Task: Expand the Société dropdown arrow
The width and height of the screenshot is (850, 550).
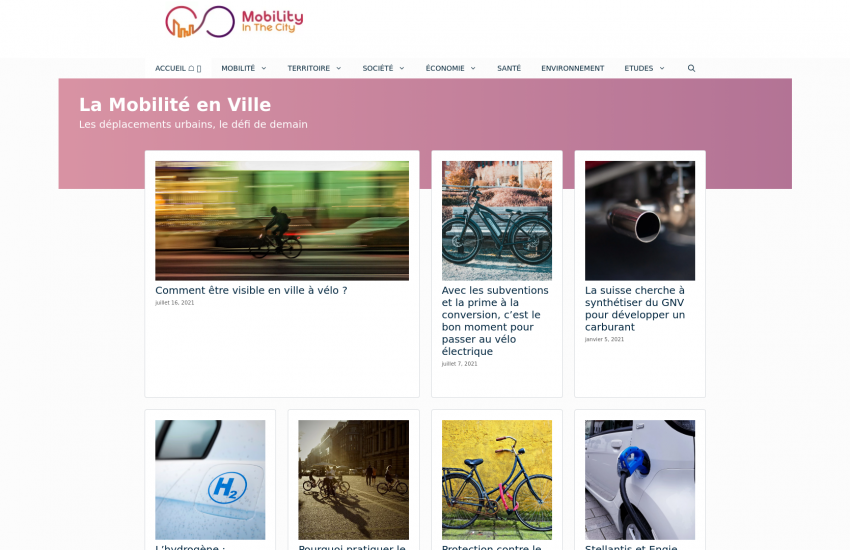Action: [x=402, y=68]
